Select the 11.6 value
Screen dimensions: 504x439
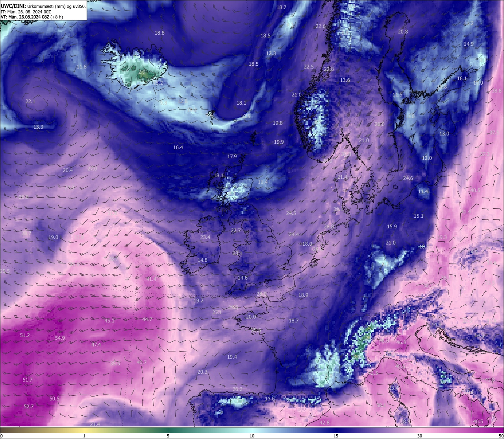(x=270, y=399)
